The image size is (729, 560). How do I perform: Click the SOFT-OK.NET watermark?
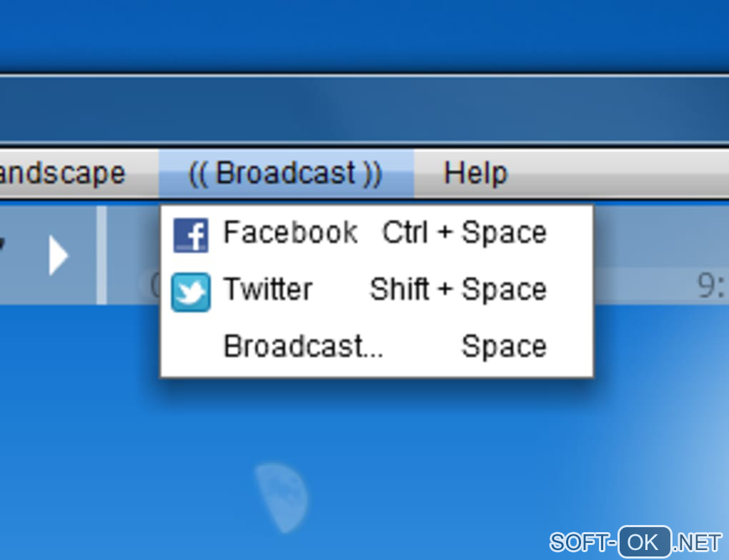635,542
